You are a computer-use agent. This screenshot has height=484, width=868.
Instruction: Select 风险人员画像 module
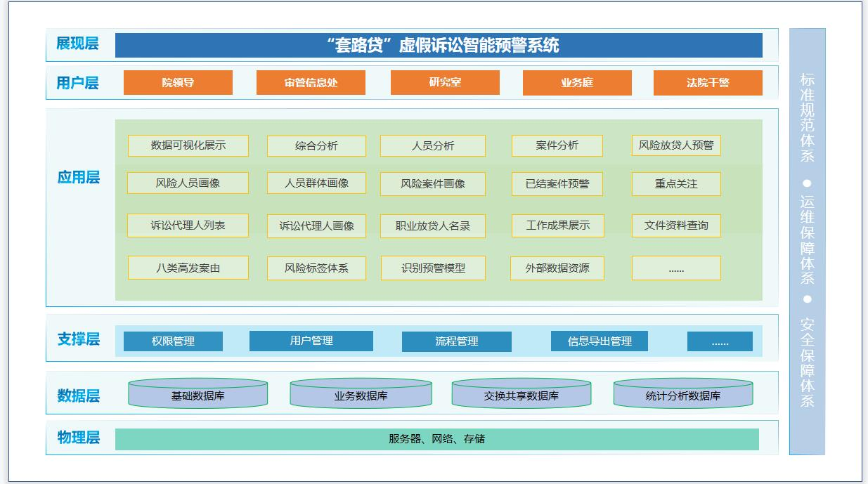tap(188, 183)
